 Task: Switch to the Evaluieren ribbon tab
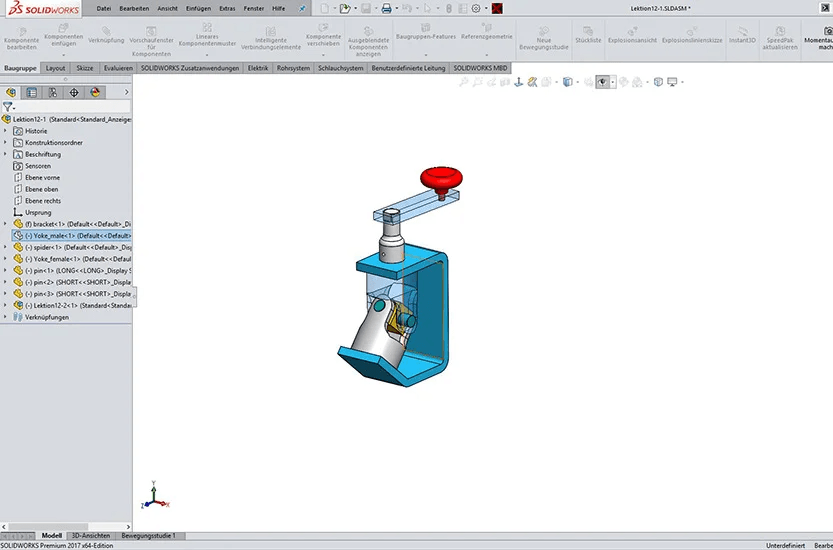[117, 68]
